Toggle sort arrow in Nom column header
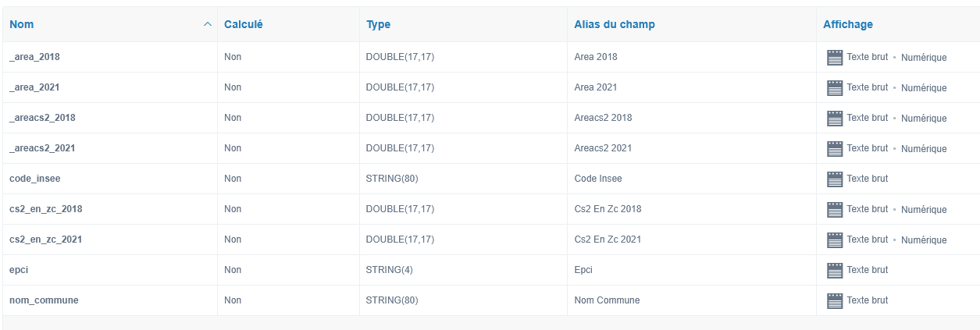980x330 pixels. [x=207, y=24]
